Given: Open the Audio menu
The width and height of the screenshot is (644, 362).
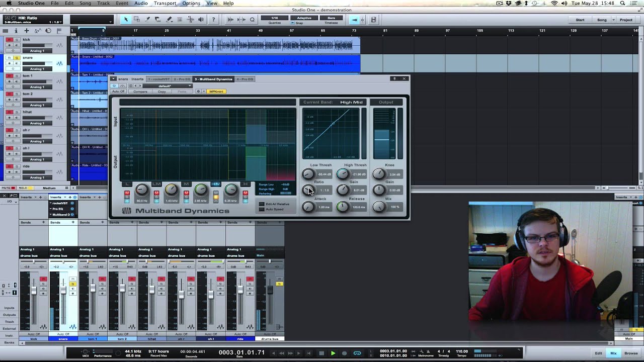Looking at the screenshot, I should pyautogui.click(x=141, y=3).
